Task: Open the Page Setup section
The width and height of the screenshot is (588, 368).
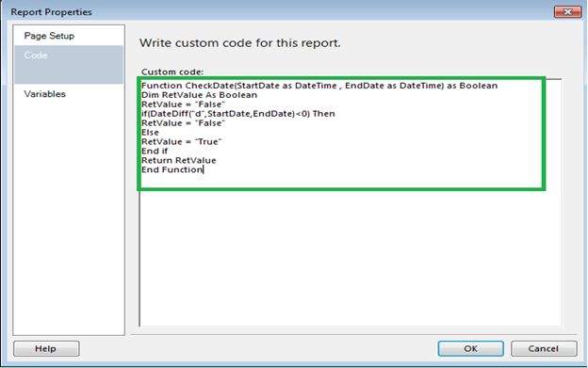Action: 49,36
